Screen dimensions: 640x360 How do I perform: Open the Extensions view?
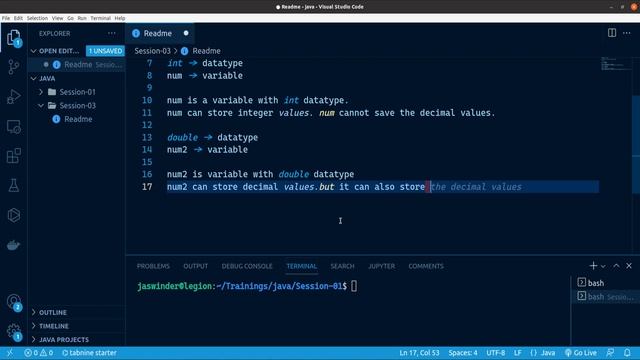point(13,156)
